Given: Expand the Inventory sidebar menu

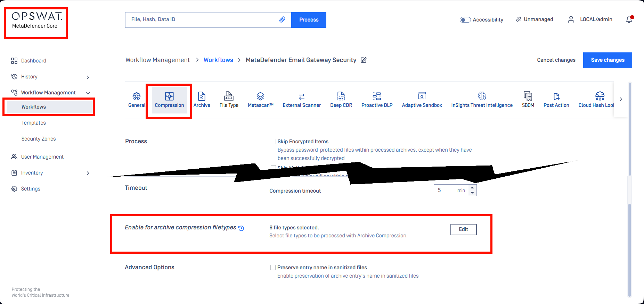Looking at the screenshot, I should (x=88, y=173).
